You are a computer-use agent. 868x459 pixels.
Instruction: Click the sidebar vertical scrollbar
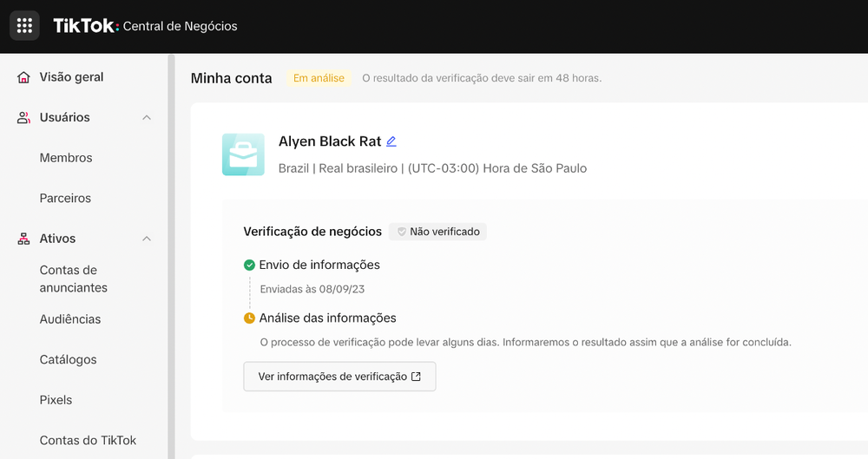[x=172, y=256]
